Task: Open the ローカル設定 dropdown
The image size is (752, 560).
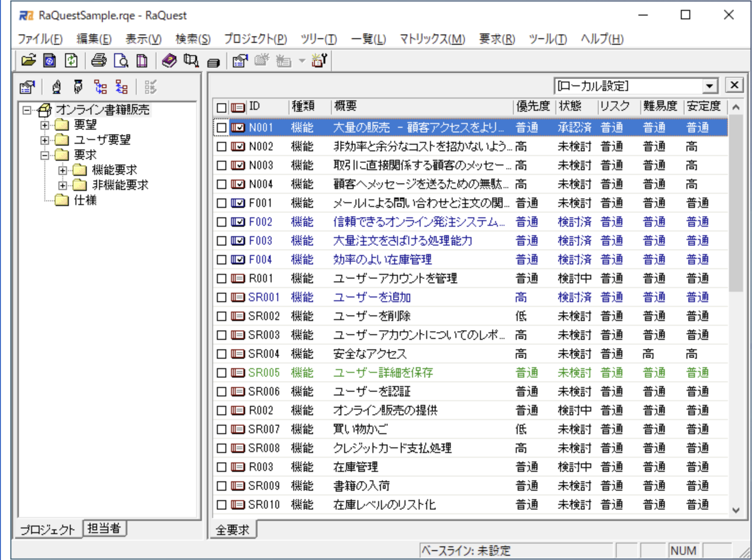Action: [x=709, y=86]
